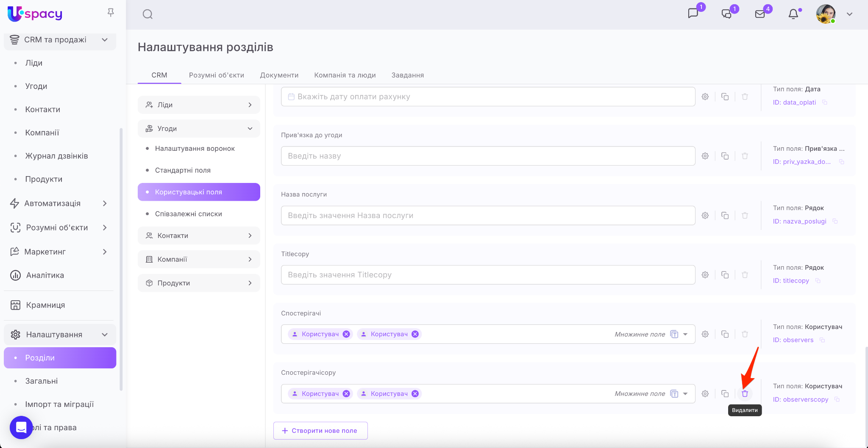Click the search magnifier icon in top bar
The image size is (868, 448).
[x=147, y=14]
